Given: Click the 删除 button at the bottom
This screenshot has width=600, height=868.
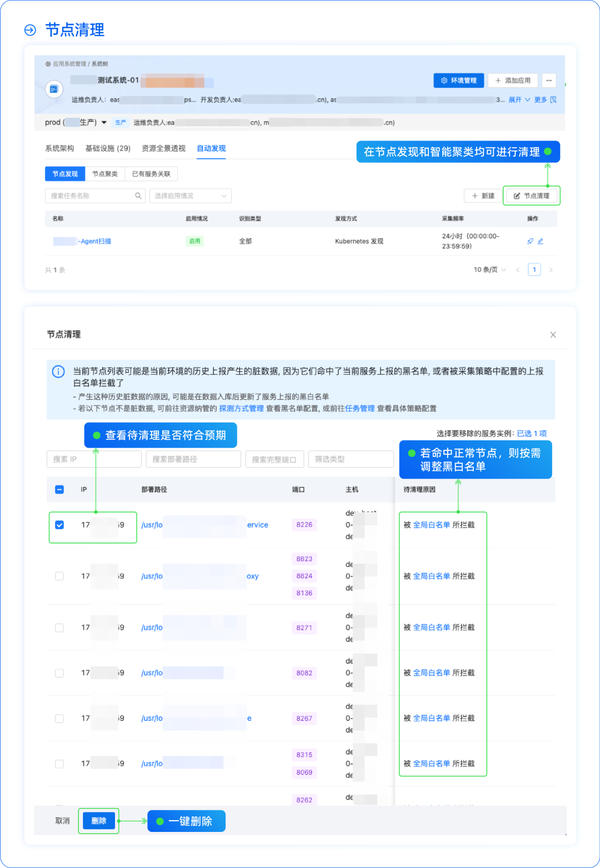Looking at the screenshot, I should pos(98,820).
